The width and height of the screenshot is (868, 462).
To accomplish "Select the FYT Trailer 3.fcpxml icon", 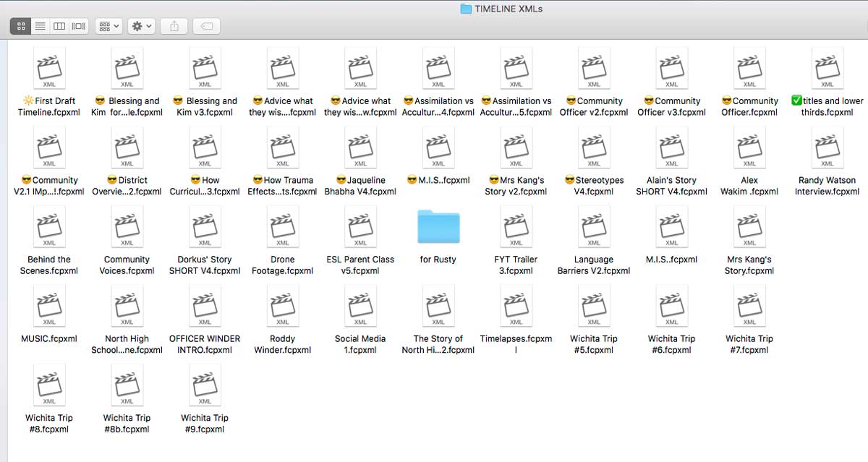I will point(516,227).
